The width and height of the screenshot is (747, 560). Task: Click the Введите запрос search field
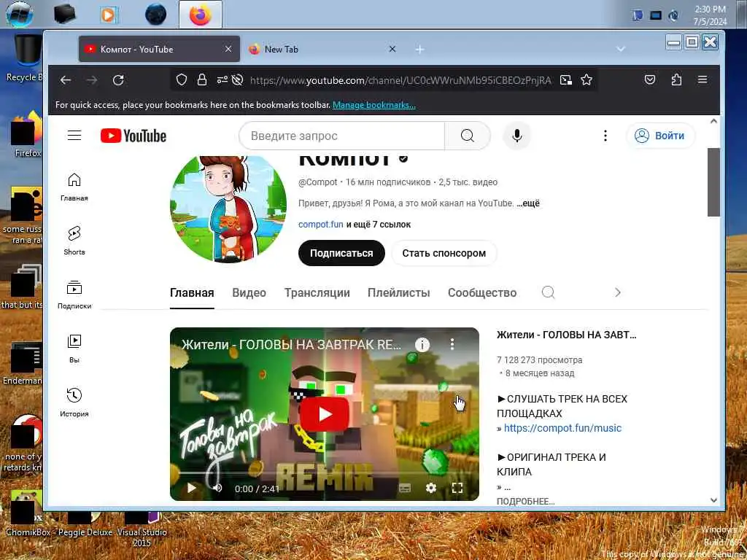tap(341, 136)
